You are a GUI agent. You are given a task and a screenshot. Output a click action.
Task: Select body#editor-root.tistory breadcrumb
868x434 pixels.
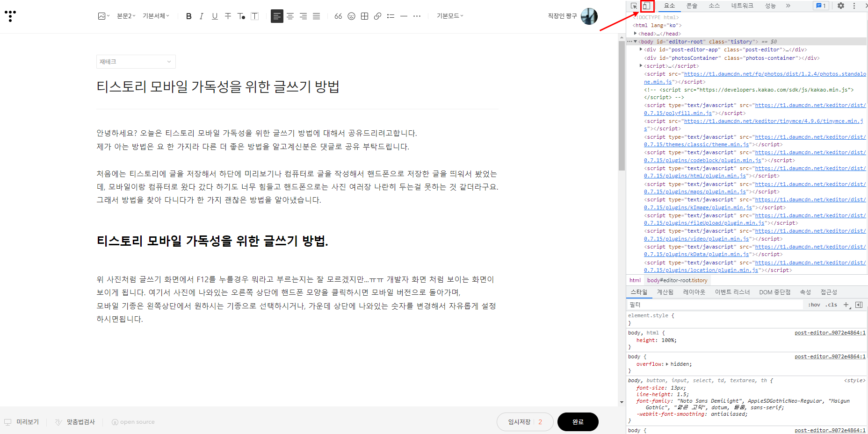coord(677,280)
